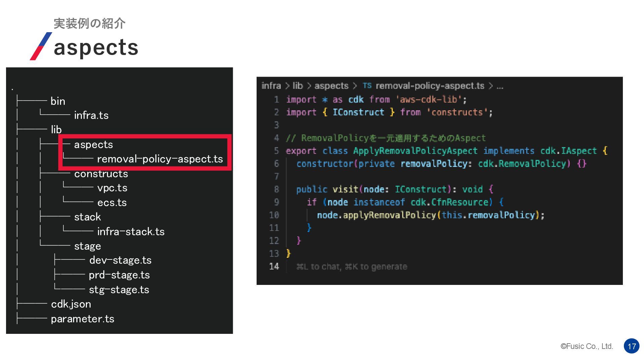Select the lib folder entry
The image size is (644, 362).
56,129
